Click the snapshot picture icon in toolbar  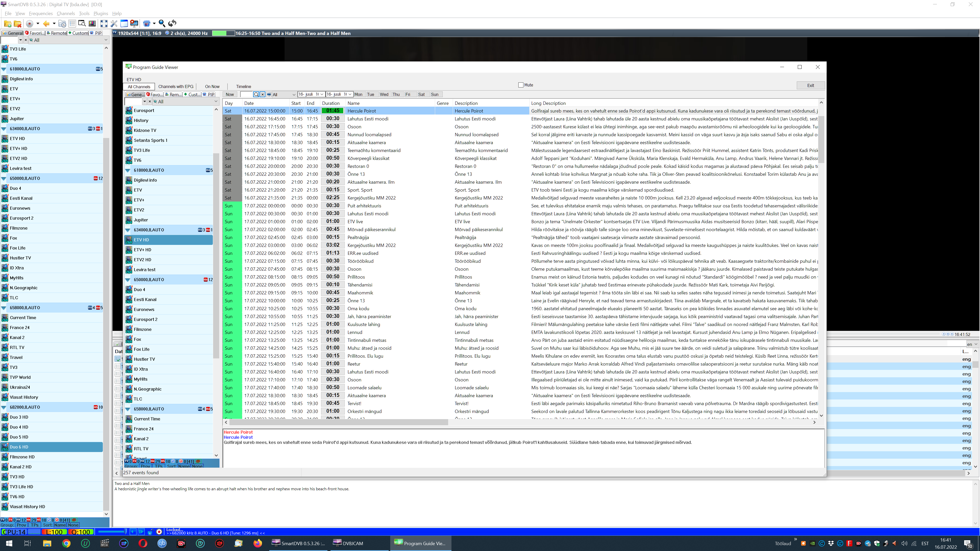click(x=146, y=23)
